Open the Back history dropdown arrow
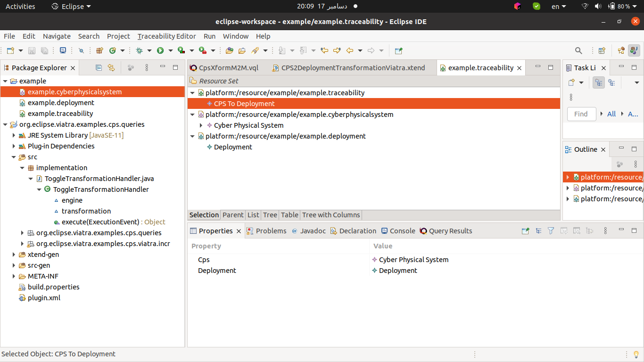644x362 pixels. (x=360, y=50)
